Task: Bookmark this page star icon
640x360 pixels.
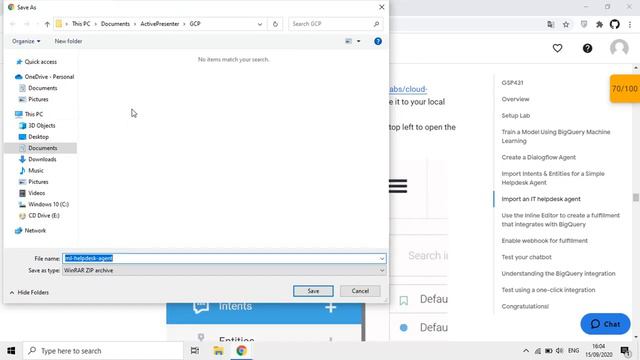Action: 566,24
